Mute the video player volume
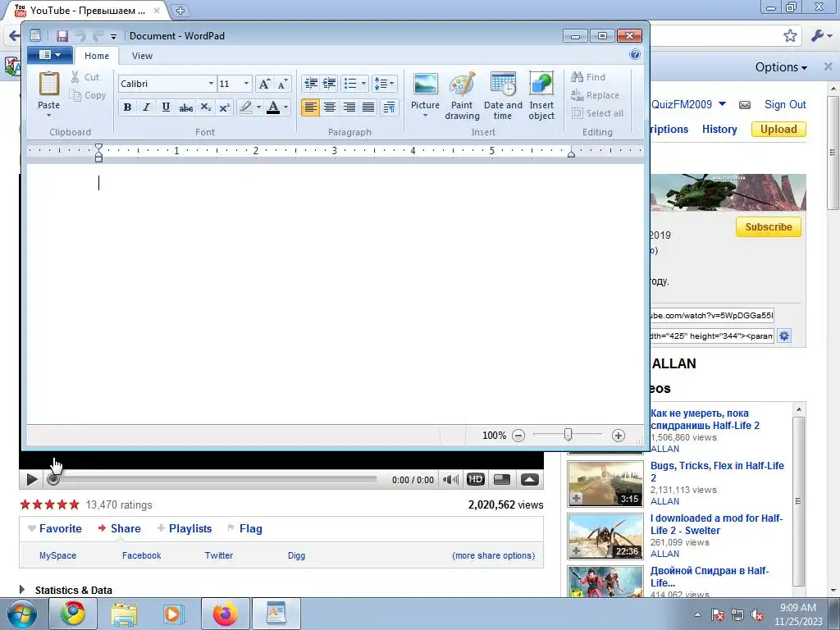Viewport: 840px width, 630px height. [450, 479]
